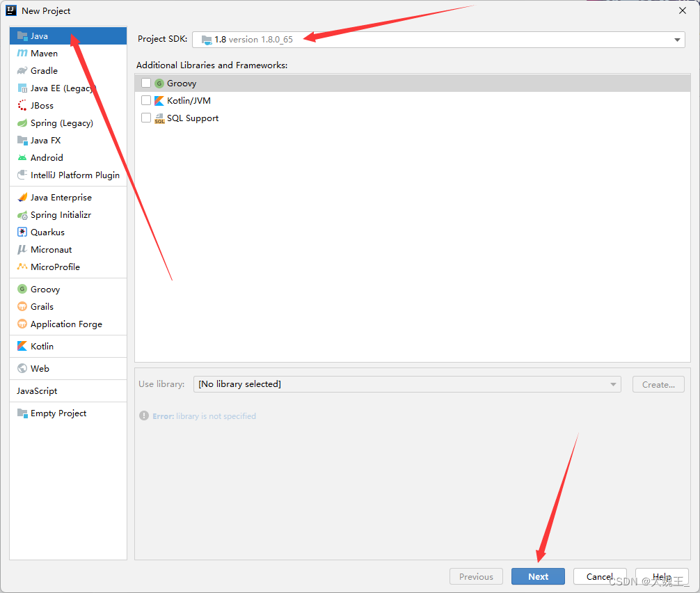Open the Use library dropdown

407,384
